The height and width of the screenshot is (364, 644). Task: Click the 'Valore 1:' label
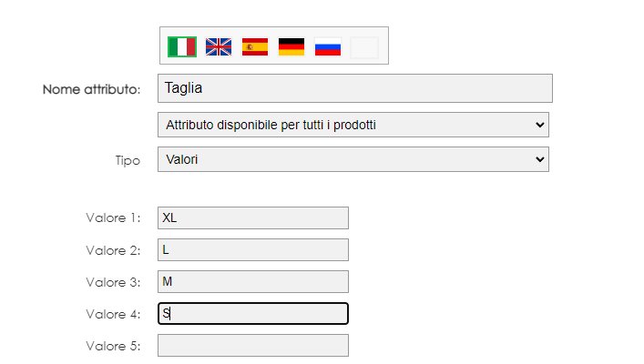tap(113, 217)
